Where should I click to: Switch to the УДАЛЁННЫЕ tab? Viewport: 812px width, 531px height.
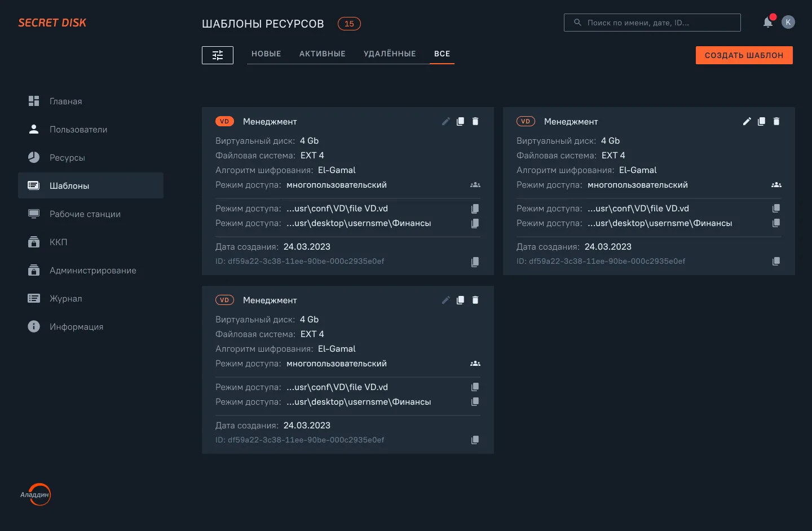click(x=390, y=54)
